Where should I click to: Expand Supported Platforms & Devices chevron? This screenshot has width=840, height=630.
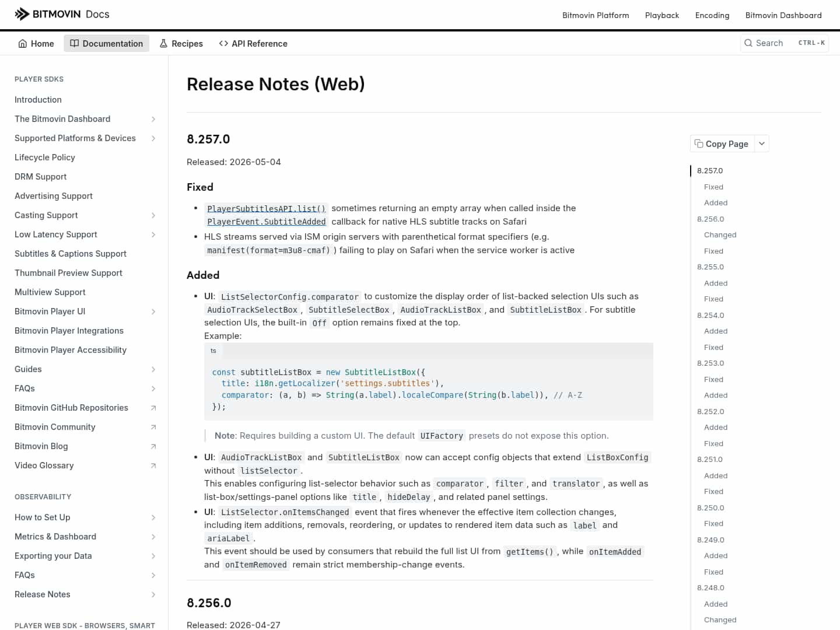click(x=153, y=138)
